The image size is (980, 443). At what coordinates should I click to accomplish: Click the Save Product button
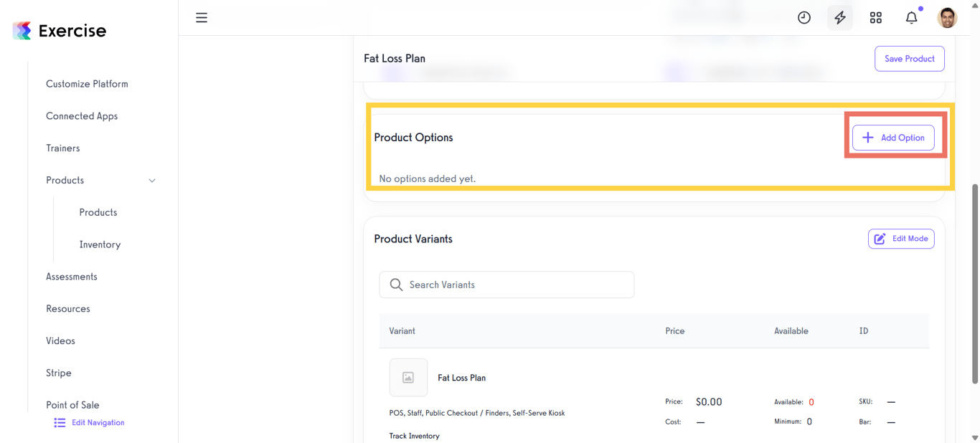tap(909, 58)
